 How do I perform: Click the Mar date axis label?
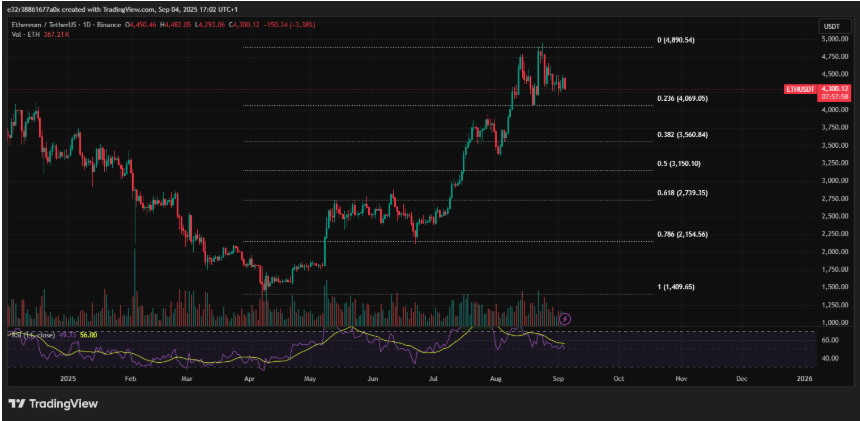pyautogui.click(x=187, y=378)
